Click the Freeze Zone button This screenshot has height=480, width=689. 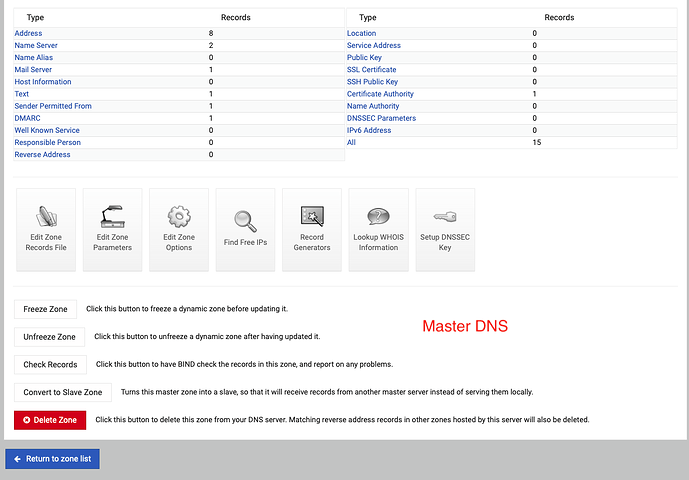(x=45, y=309)
